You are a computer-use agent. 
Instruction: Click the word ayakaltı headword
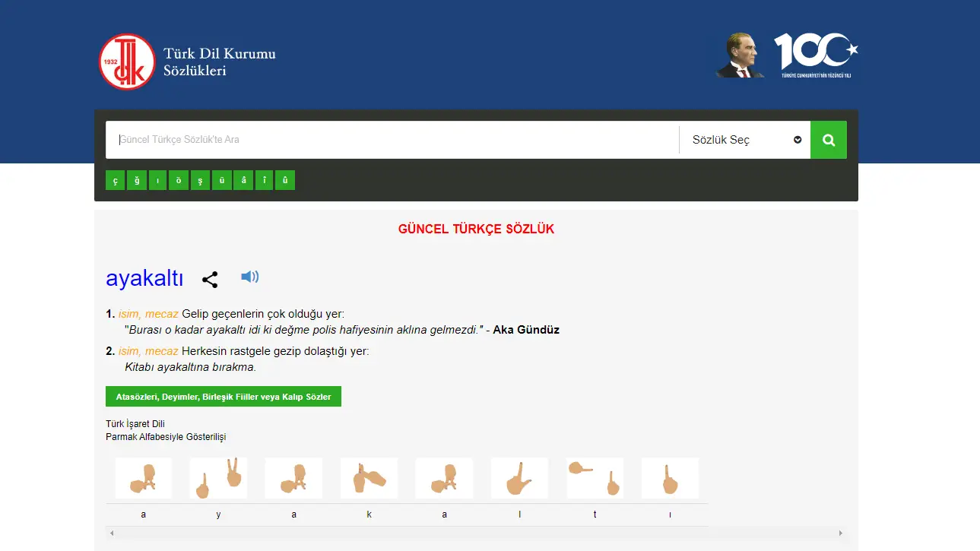144,278
